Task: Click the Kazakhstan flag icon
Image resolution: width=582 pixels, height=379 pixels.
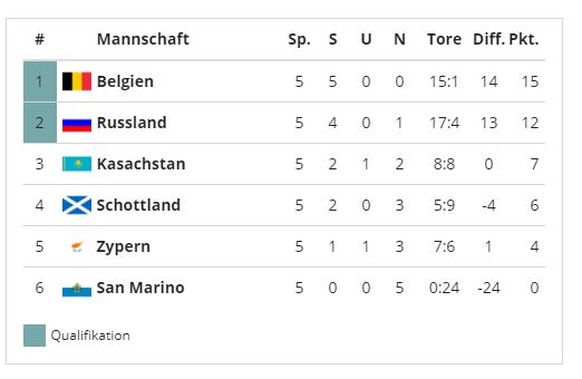Action: (x=76, y=164)
